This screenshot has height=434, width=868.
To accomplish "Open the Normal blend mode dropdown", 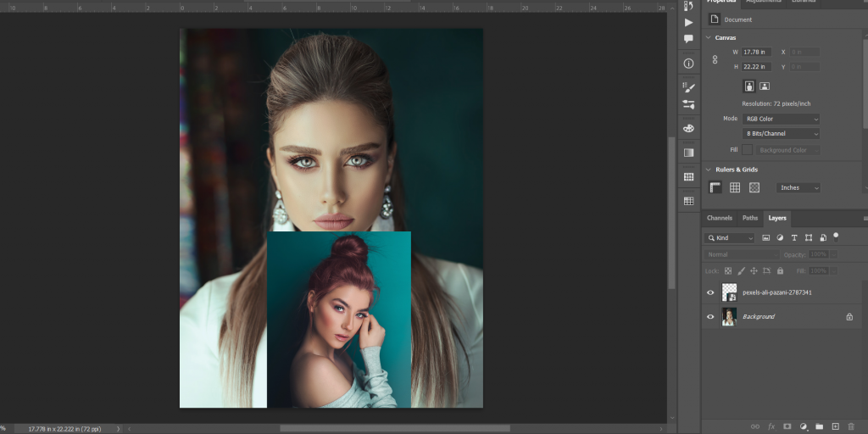I will click(x=742, y=254).
